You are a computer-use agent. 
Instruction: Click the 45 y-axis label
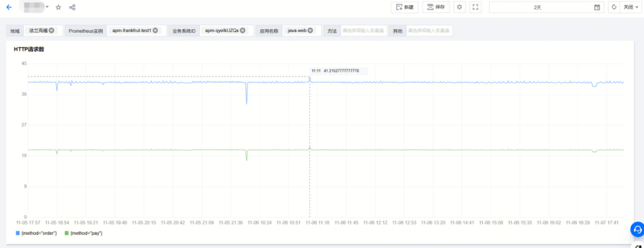24,64
